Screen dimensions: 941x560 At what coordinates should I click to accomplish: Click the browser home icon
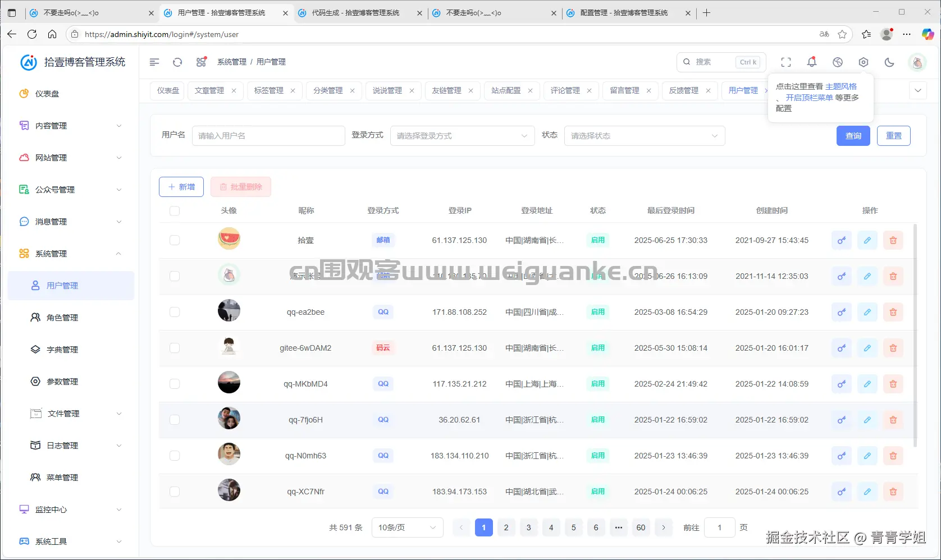52,34
